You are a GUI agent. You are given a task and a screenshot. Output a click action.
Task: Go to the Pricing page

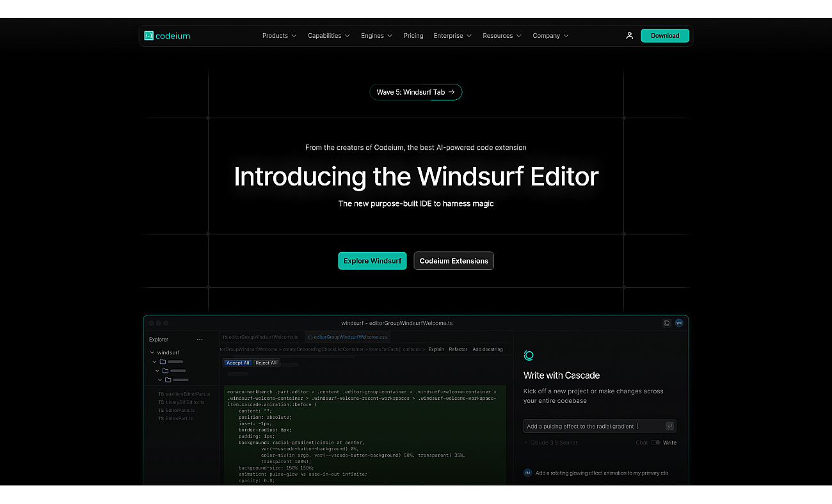[x=413, y=36]
